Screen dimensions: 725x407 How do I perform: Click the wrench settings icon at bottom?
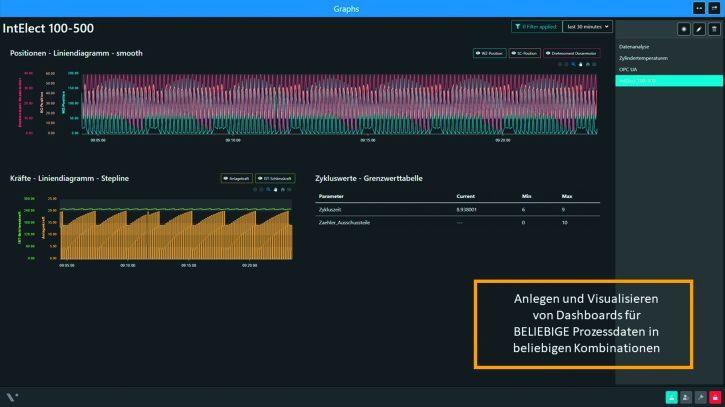pyautogui.click(x=700, y=397)
